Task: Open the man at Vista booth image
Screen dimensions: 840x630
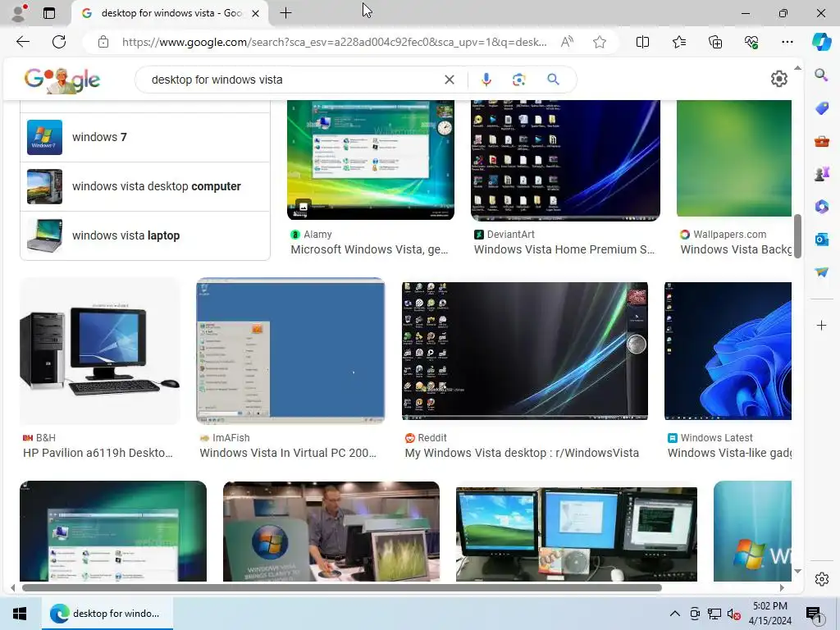Action: (x=331, y=531)
